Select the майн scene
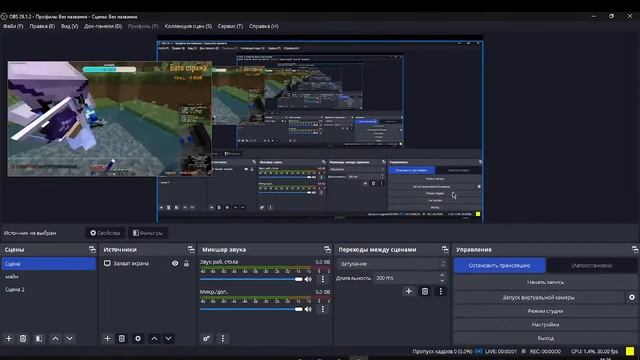This screenshot has height=360, width=640. pos(49,276)
